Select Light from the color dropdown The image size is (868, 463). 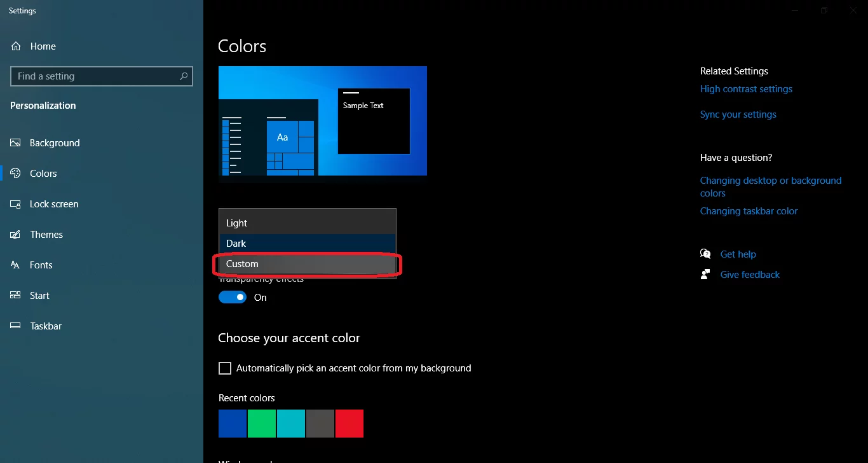tap(307, 223)
